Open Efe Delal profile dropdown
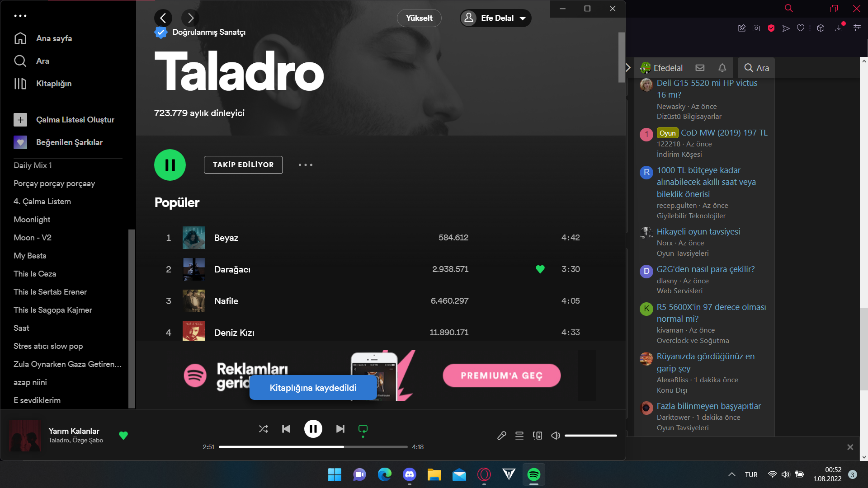This screenshot has height=488, width=868. pos(496,18)
